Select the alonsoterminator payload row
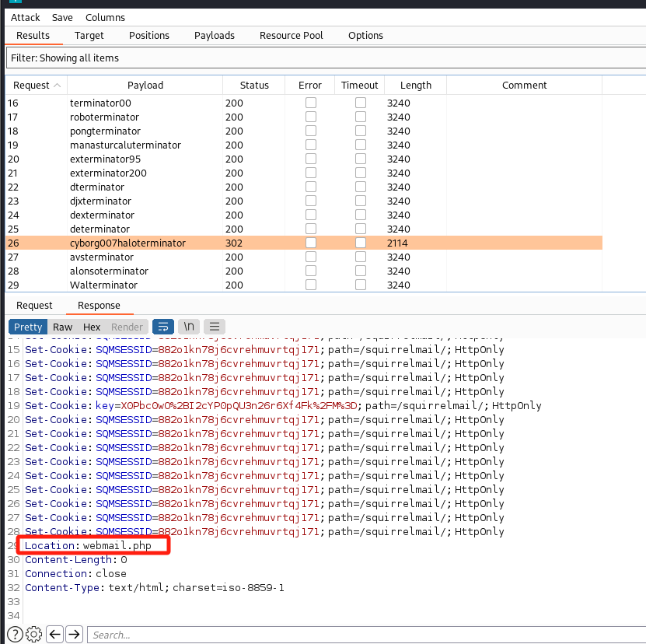 coord(304,271)
